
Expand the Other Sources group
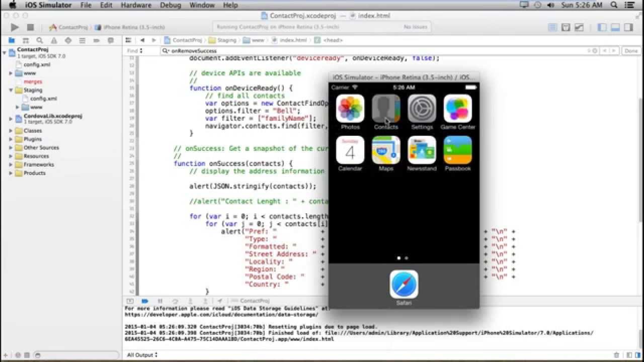coord(11,148)
